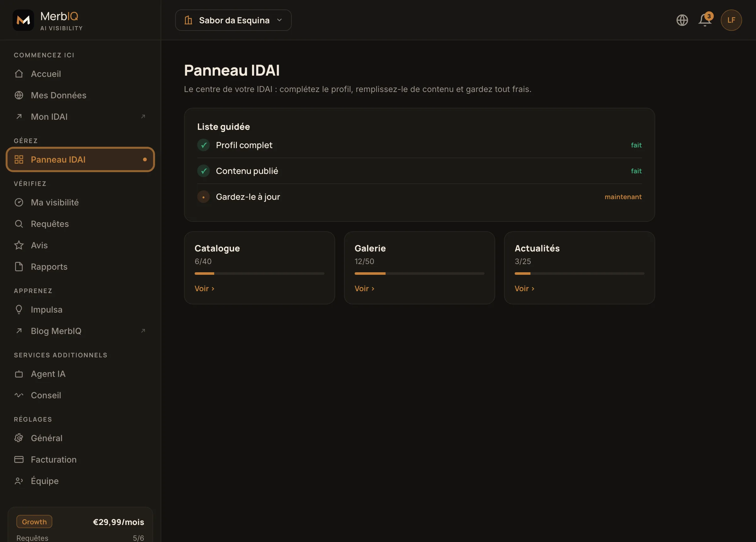Screen dimensions: 756x542
Task: Select Panneau IDAI in the sidebar
Action: pos(80,159)
